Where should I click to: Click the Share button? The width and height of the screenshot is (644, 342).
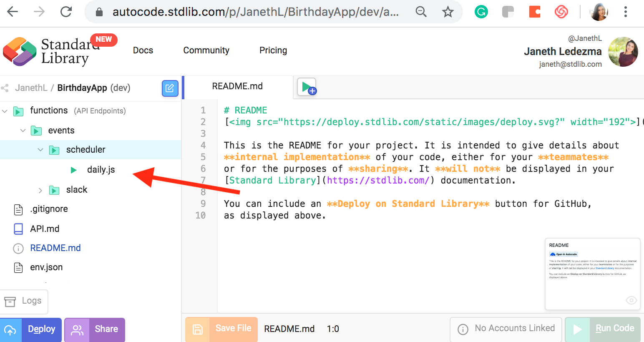pyautogui.click(x=95, y=329)
